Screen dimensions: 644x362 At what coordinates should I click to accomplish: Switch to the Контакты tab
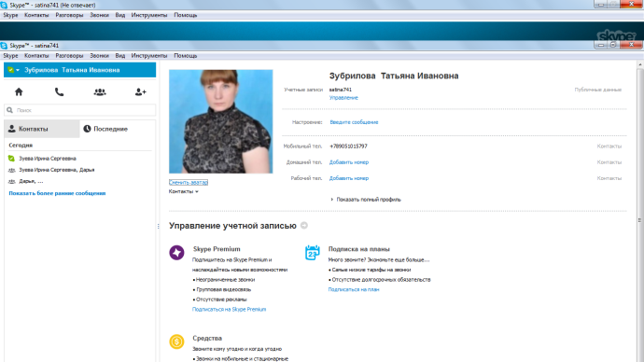(x=42, y=129)
